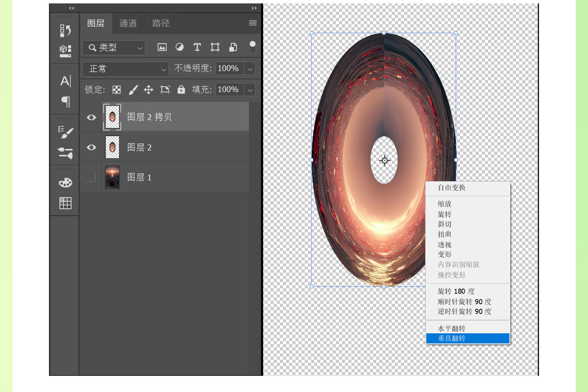Viewport: 588px width, 392px height.
Task: Click the 填充 fill percentage field
Action: [228, 90]
